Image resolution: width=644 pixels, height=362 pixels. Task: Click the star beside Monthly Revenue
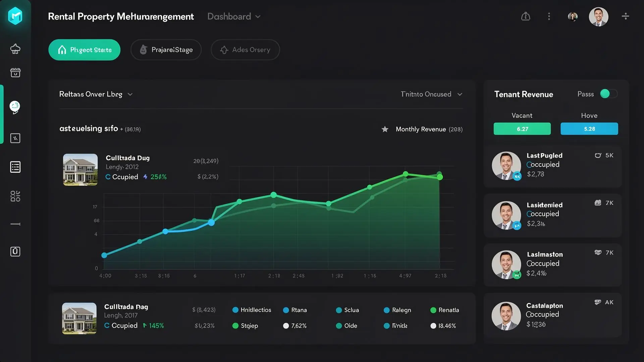[385, 129]
